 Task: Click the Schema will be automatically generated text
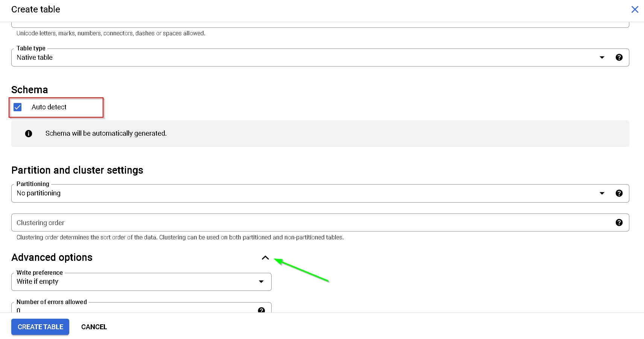click(106, 133)
